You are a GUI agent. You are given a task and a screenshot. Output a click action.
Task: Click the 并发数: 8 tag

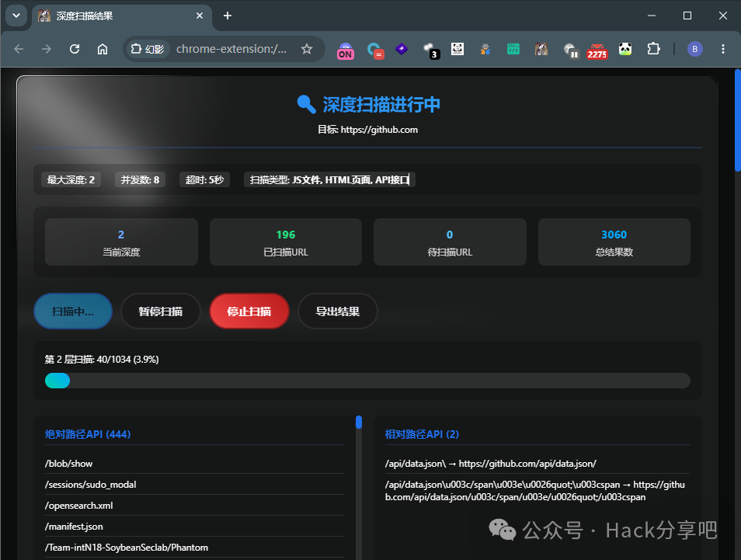pos(140,179)
